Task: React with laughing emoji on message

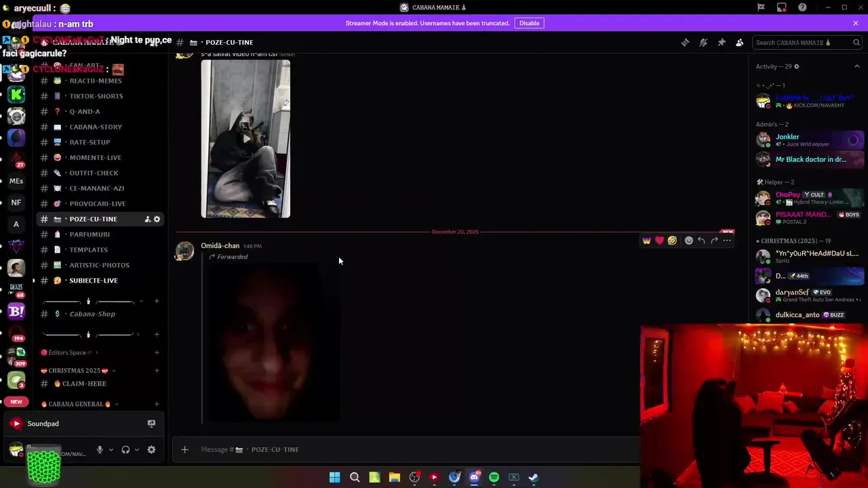Action: (x=672, y=240)
